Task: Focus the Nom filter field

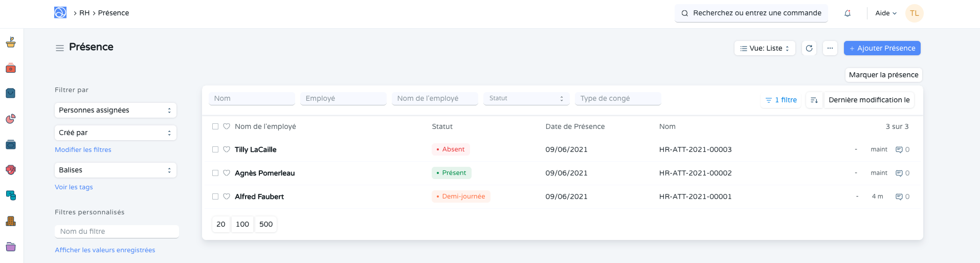Action: 252,98
